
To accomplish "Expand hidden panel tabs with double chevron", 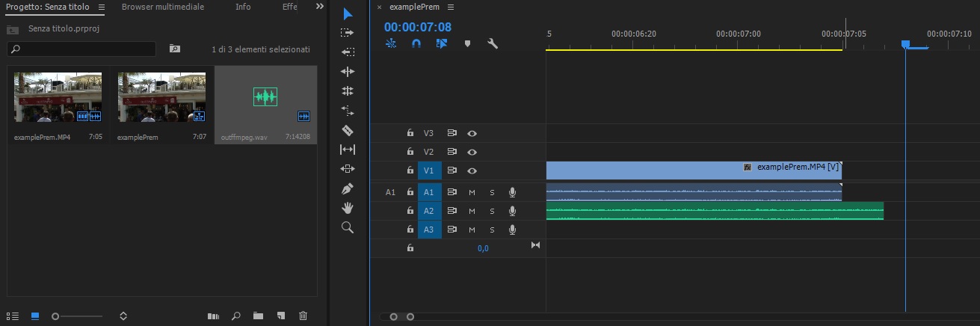I will tap(320, 7).
